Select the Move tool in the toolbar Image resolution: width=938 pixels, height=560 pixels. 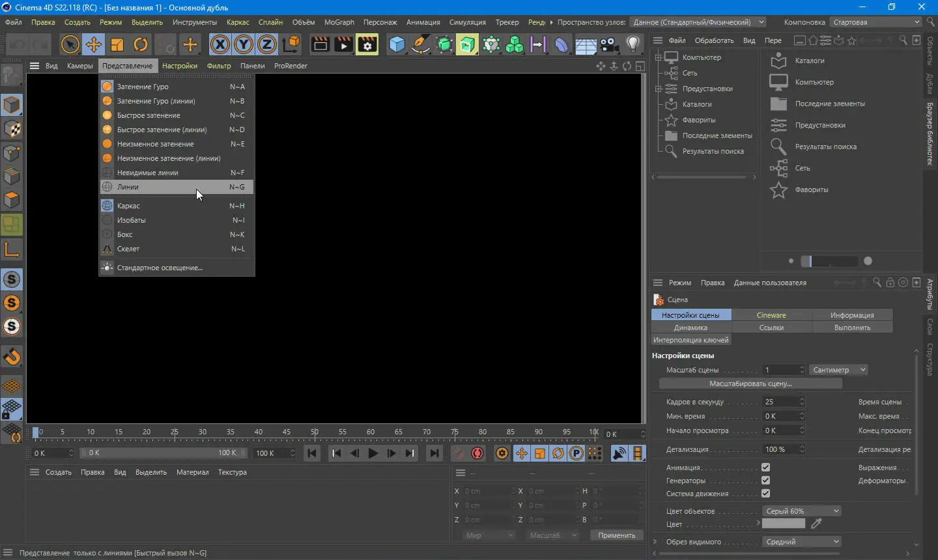pos(93,44)
